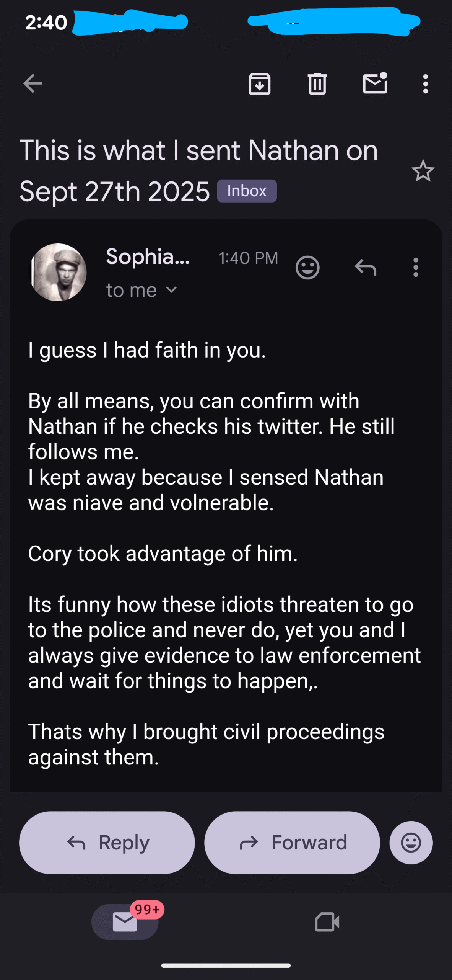Tap the sender's profile photo
The image size is (452, 980).
click(x=58, y=272)
